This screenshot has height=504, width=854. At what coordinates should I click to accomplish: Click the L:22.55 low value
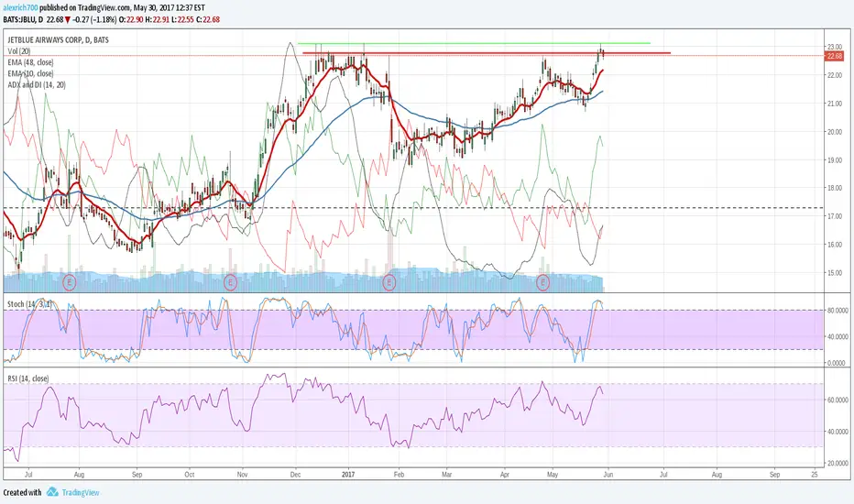pyautogui.click(x=182, y=19)
